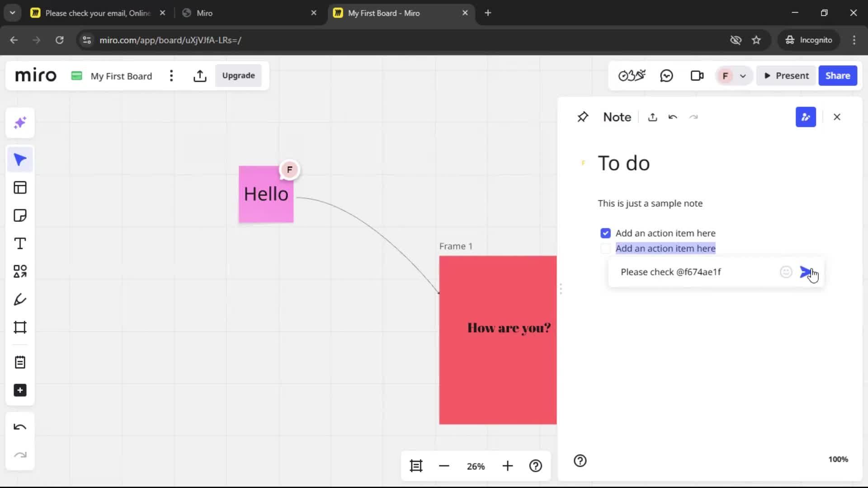The image size is (868, 488).
Task: Toggle the note editing mode button
Action: pyautogui.click(x=806, y=117)
